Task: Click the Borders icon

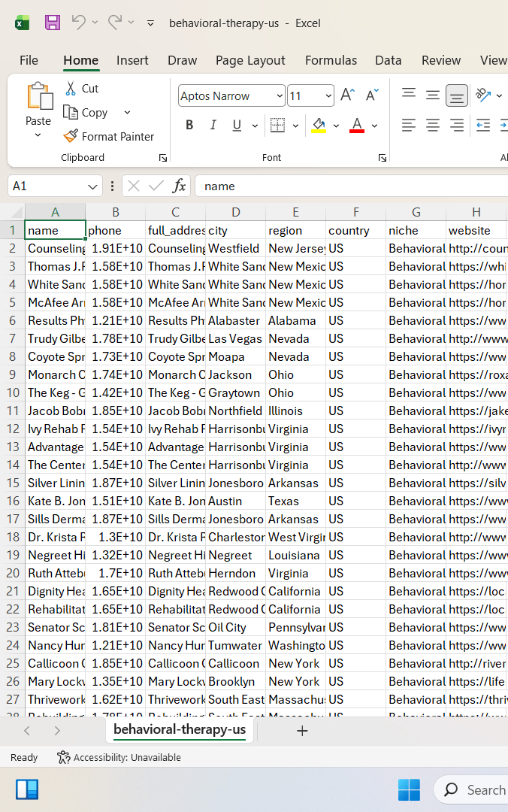Action: [277, 125]
